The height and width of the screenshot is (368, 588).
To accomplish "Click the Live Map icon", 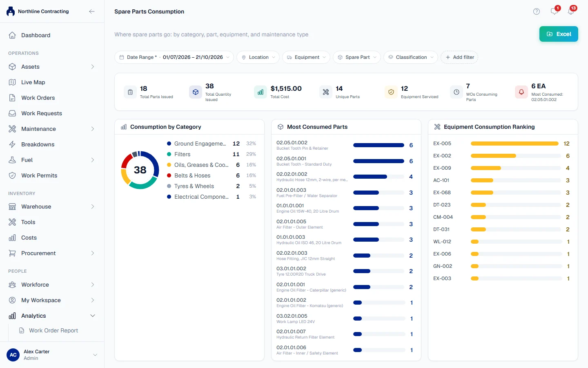I will [12, 82].
